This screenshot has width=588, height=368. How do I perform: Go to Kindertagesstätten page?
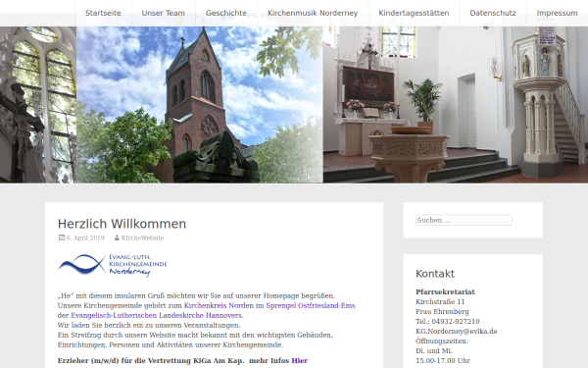[x=414, y=13]
